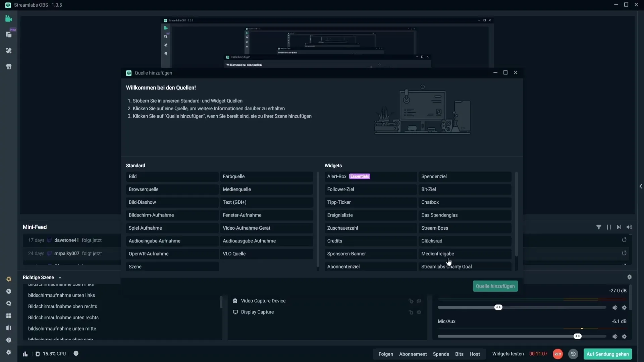644x362 pixels.
Task: Replay the davetone41 follow alert
Action: point(624,240)
